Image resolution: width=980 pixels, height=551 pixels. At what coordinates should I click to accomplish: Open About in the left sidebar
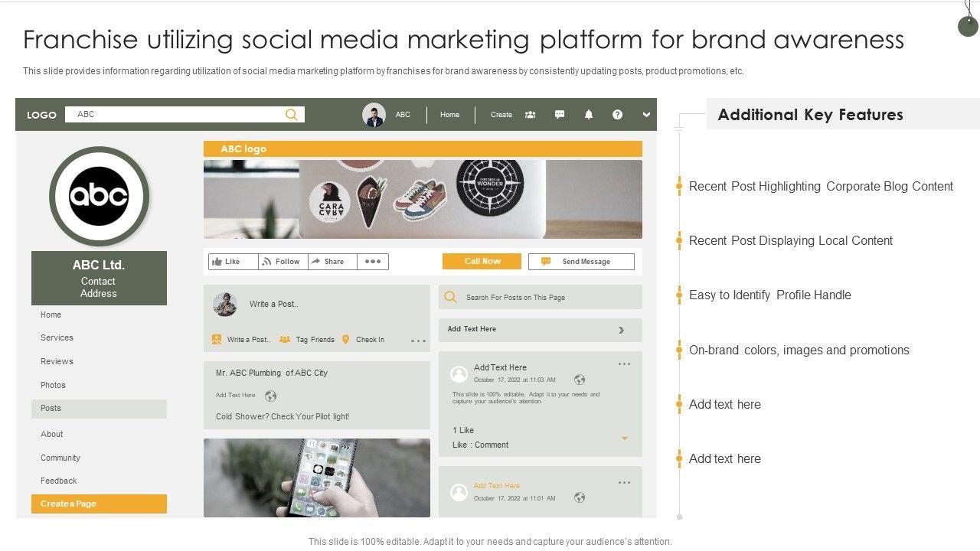52,434
